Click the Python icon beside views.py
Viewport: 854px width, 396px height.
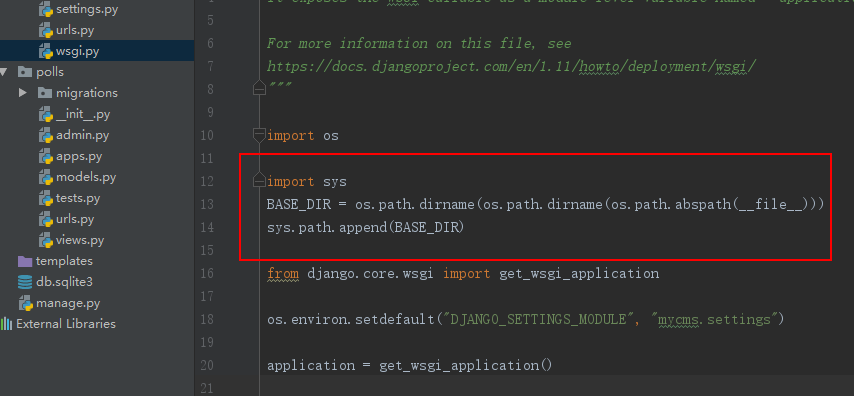tap(45, 240)
